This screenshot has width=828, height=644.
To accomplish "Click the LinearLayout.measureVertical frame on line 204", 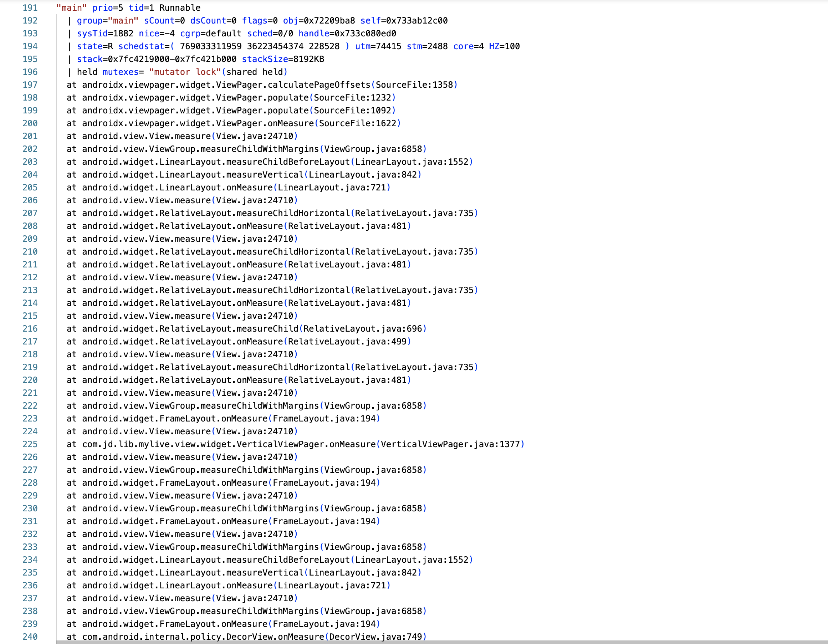I will tap(244, 175).
